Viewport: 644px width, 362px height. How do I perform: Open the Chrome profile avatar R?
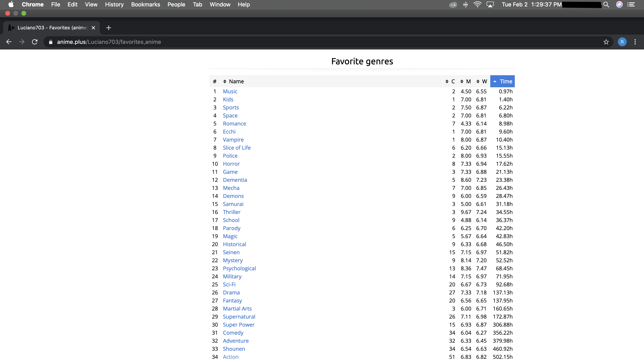[622, 42]
